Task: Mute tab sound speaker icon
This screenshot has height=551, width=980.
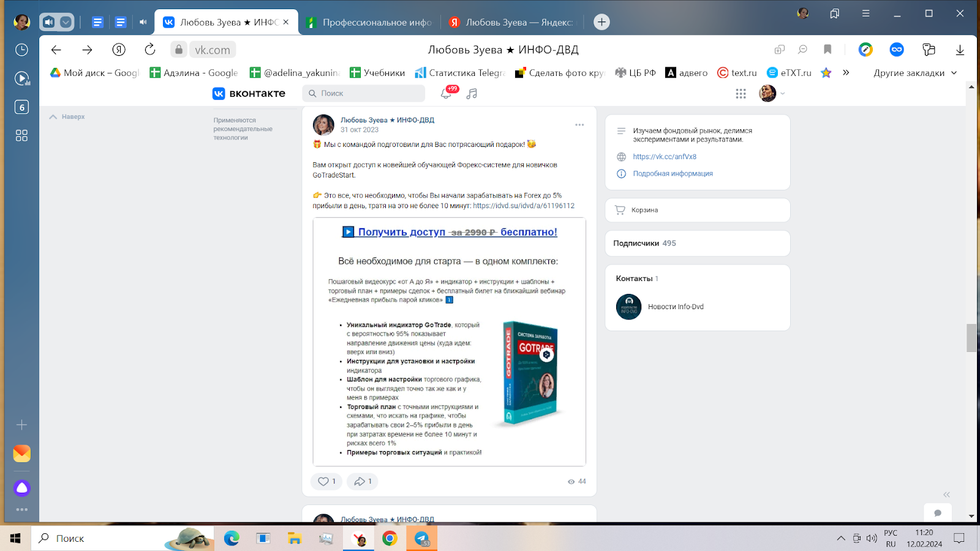Action: [x=143, y=22]
